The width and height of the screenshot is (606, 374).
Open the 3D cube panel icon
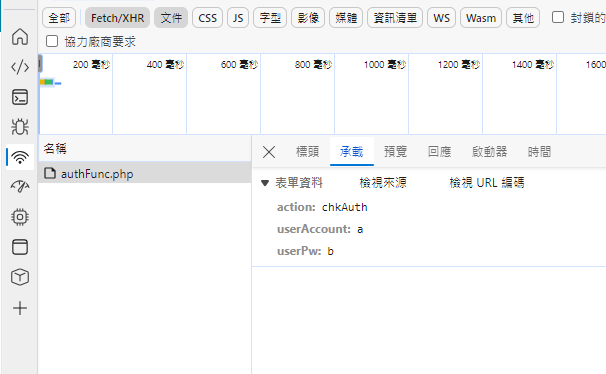[20, 277]
